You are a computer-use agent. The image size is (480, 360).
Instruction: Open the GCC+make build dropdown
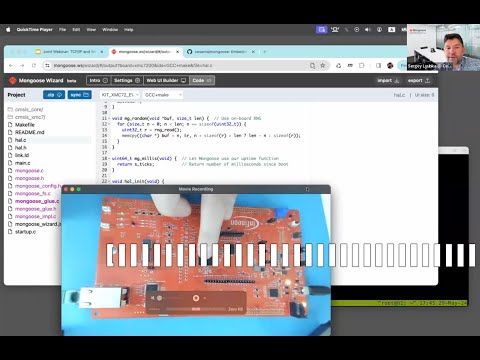click(163, 95)
